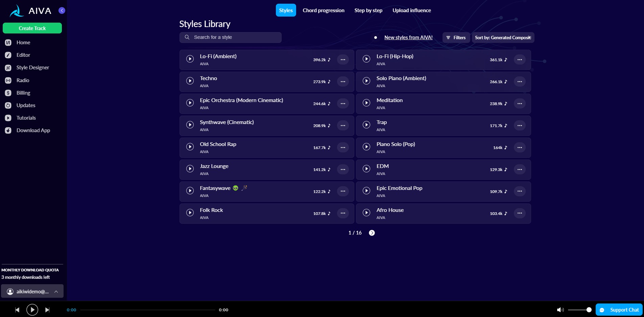The width and height of the screenshot is (644, 317).
Task: Play the Piano Solo (Pop) preview
Action: (x=366, y=147)
